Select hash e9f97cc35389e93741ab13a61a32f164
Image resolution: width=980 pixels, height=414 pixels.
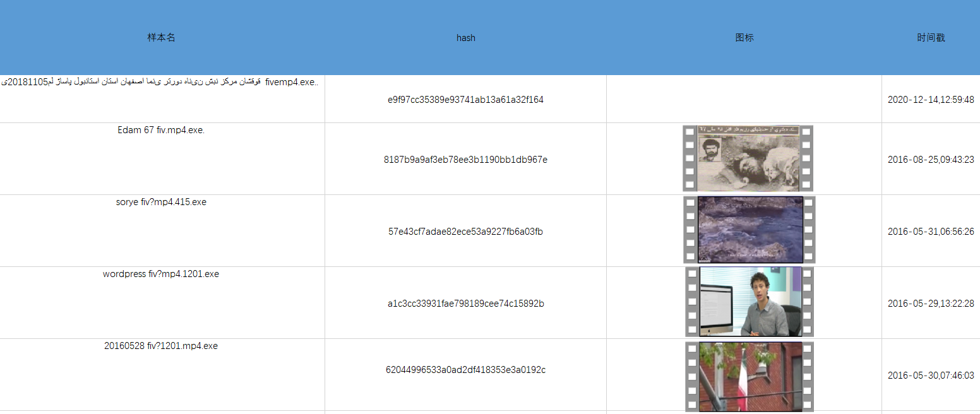(466, 100)
